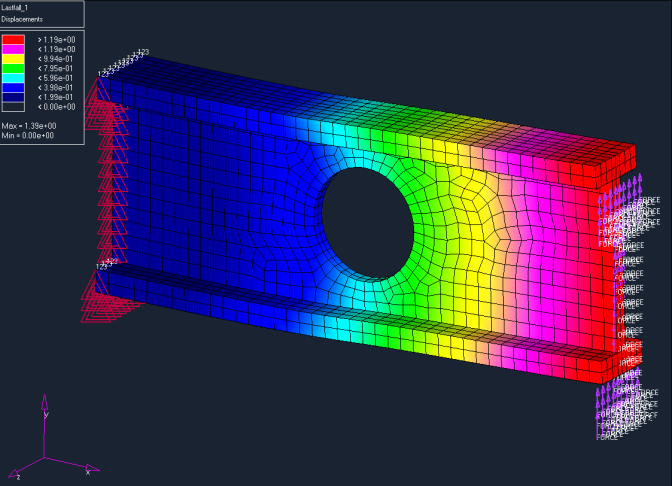Click the '< 9.94e-01' legend value
Screen dimensions: 672x486
(x=55, y=59)
